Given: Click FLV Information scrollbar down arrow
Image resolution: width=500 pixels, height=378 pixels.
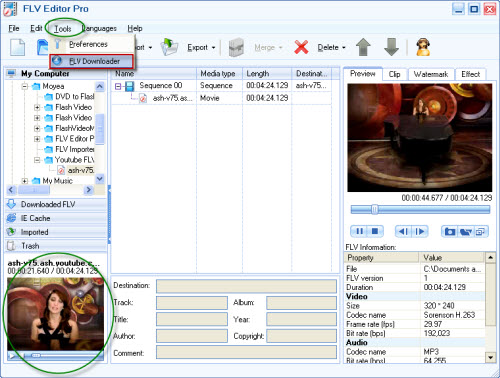Looking at the screenshot, I should 490,358.
